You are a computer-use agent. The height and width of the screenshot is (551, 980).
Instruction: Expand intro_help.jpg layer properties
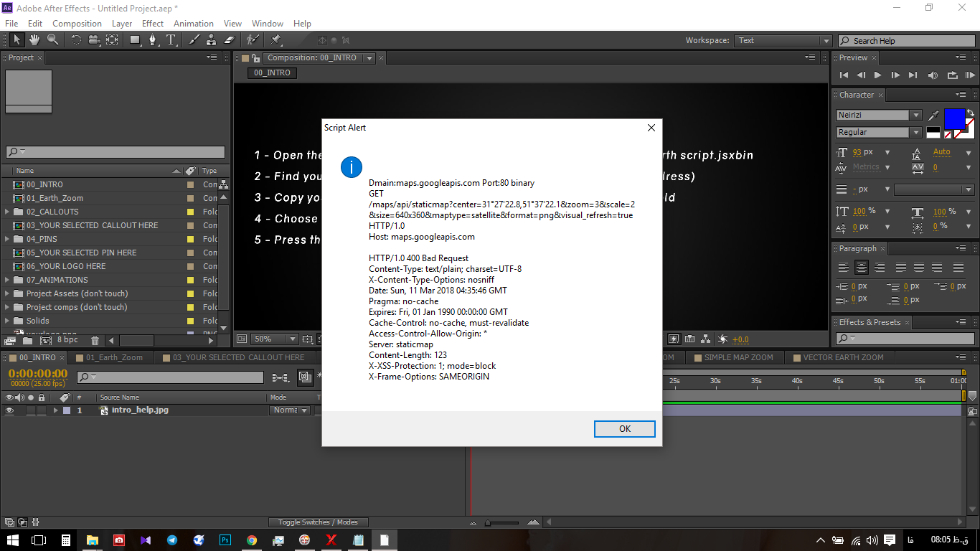point(55,410)
